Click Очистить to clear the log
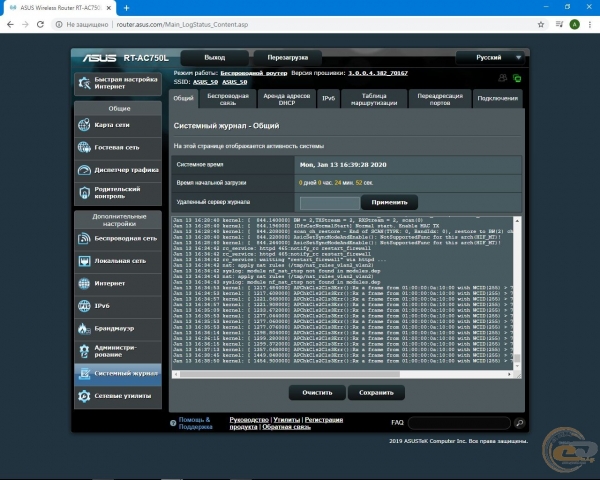 [317, 392]
